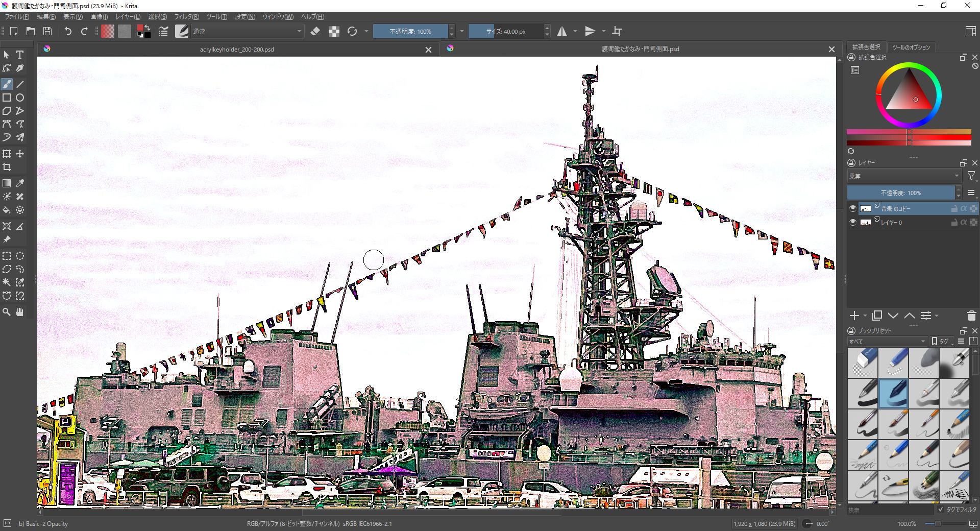
Task: Select the Transform tool
Action: coord(7,154)
